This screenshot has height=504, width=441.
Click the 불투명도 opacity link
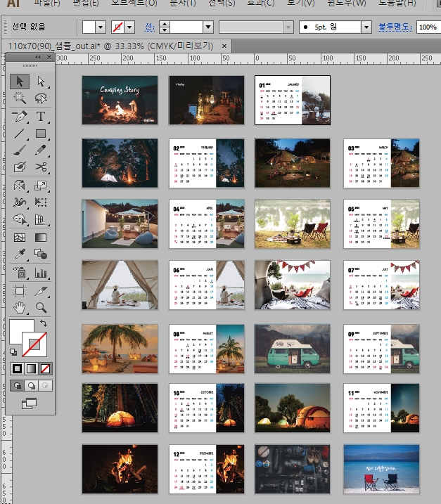(395, 27)
